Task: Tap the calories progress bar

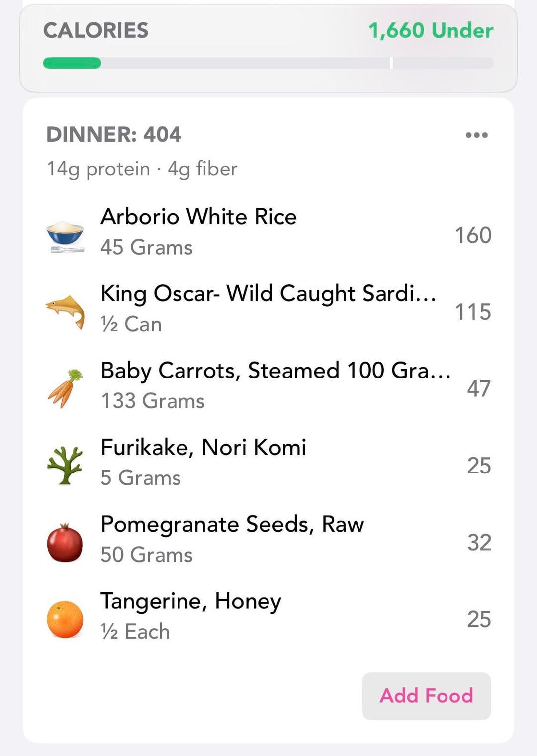Action: click(x=268, y=63)
